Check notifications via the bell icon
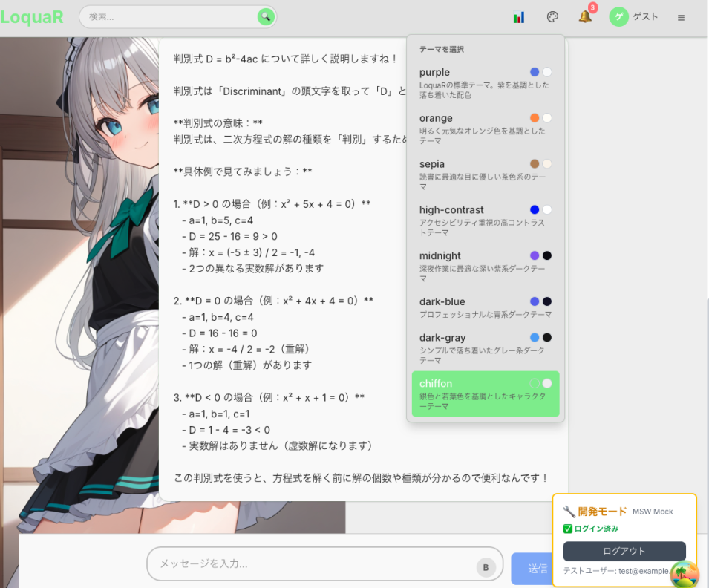This screenshot has width=709, height=588. pos(584,16)
